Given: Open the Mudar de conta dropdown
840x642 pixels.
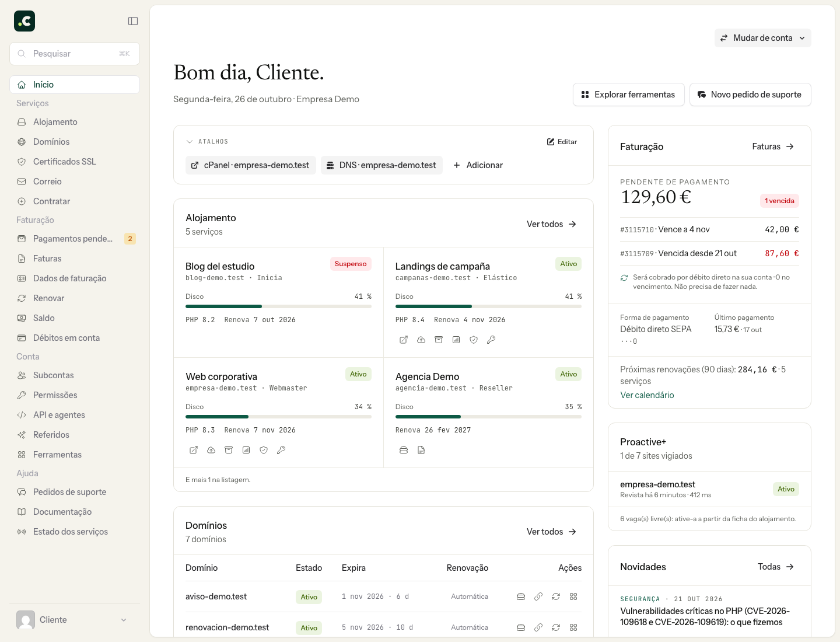Looking at the screenshot, I should coord(762,38).
